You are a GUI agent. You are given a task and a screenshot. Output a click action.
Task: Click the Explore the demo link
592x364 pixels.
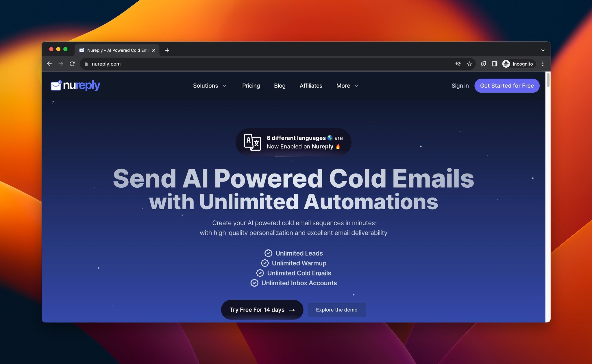(336, 309)
